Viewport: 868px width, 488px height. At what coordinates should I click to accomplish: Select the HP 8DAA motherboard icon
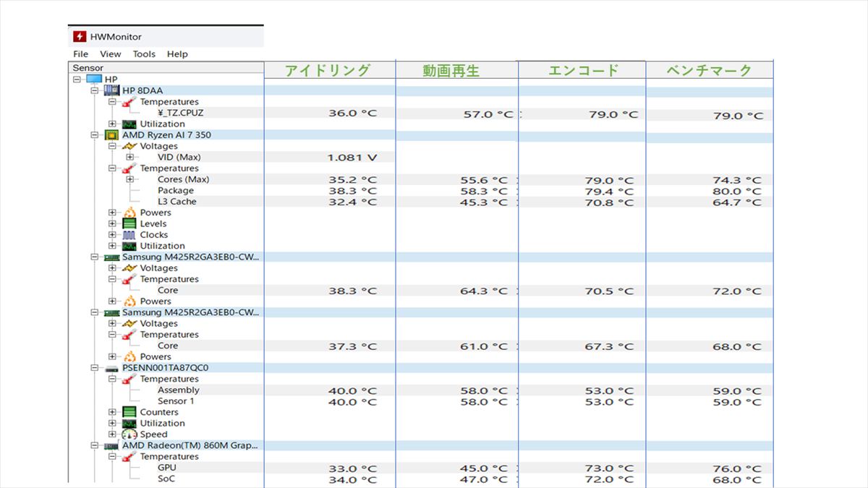coord(112,90)
